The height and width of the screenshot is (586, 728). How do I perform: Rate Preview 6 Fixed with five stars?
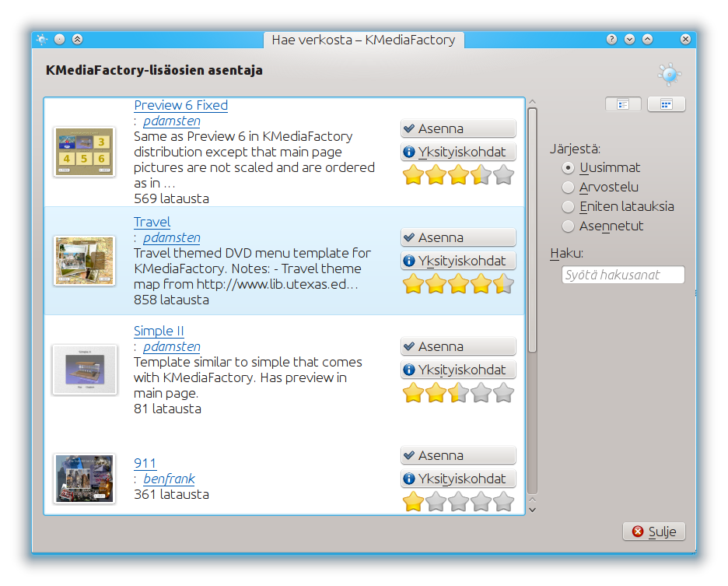click(503, 175)
